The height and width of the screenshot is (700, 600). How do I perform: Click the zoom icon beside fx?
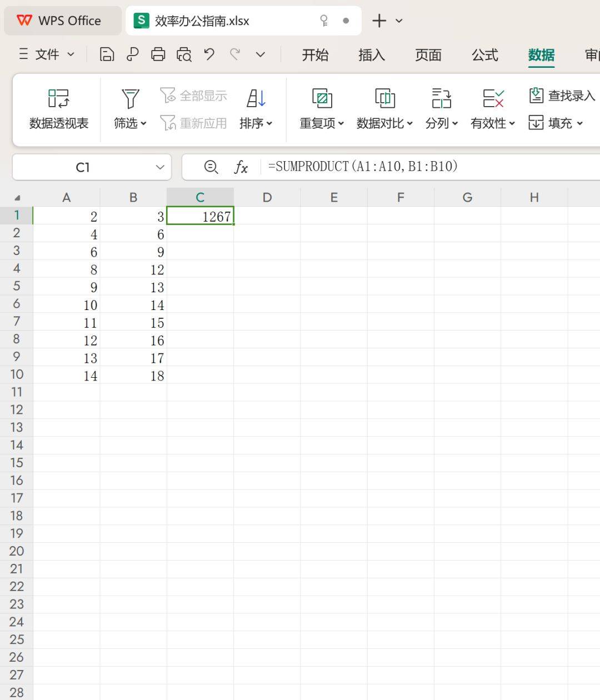point(211,167)
